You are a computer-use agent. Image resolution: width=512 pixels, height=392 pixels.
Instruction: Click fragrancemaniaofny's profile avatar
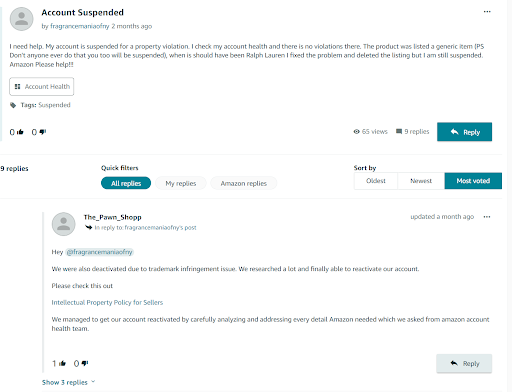pyautogui.click(x=21, y=19)
